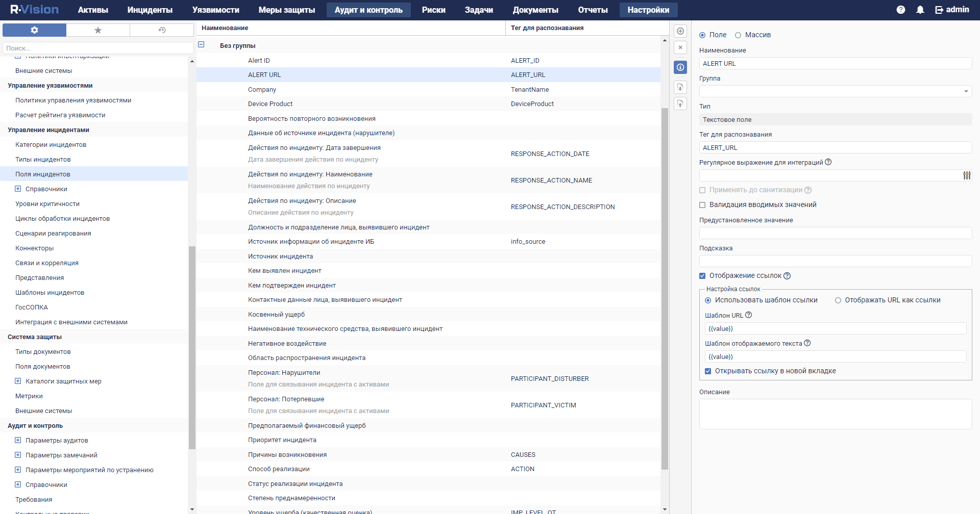Open the notifications bell

[x=920, y=10]
